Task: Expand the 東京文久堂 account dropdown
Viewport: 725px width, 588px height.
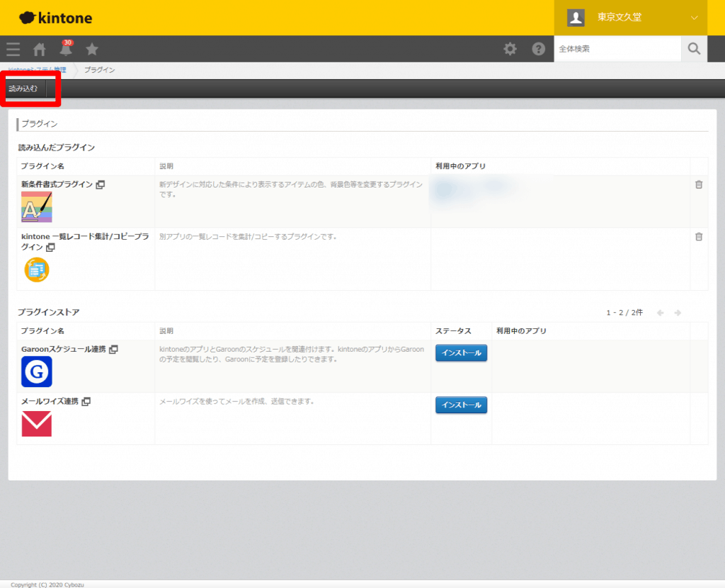Action: pyautogui.click(x=694, y=18)
